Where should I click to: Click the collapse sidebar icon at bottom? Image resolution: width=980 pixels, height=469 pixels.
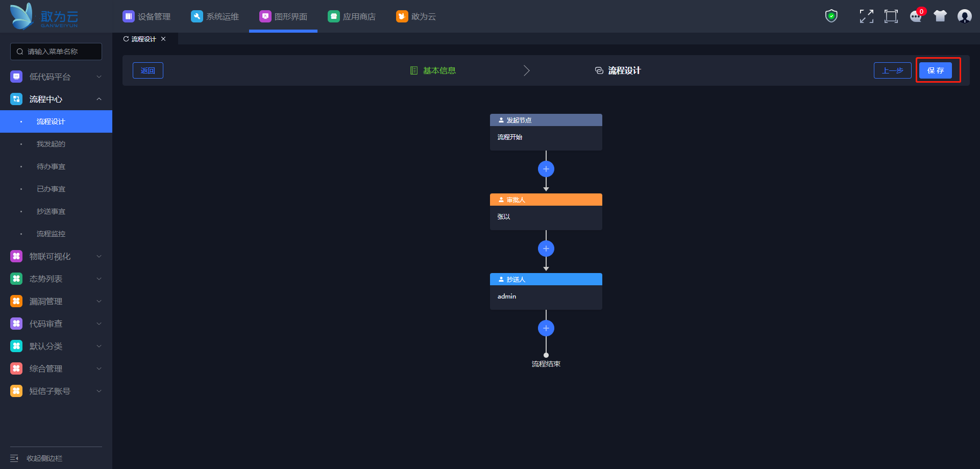point(14,458)
